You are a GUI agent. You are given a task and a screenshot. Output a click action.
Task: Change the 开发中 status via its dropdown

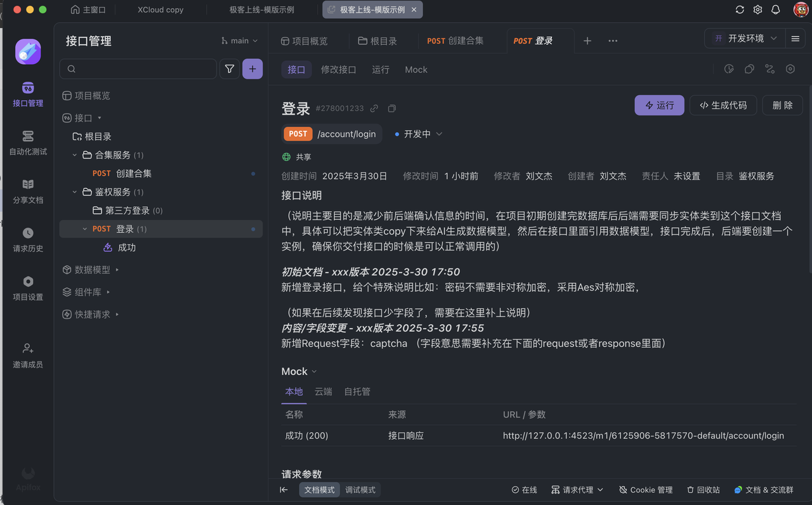[417, 134]
